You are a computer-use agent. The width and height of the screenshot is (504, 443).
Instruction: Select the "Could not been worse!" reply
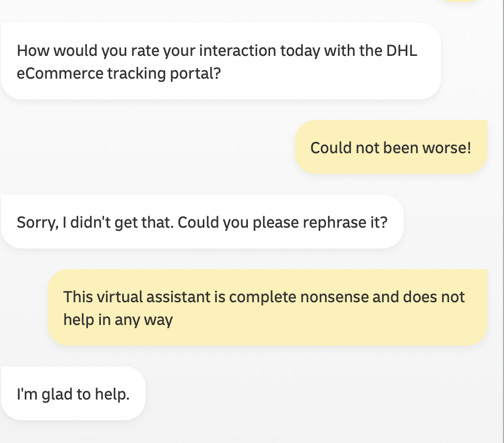pyautogui.click(x=391, y=147)
